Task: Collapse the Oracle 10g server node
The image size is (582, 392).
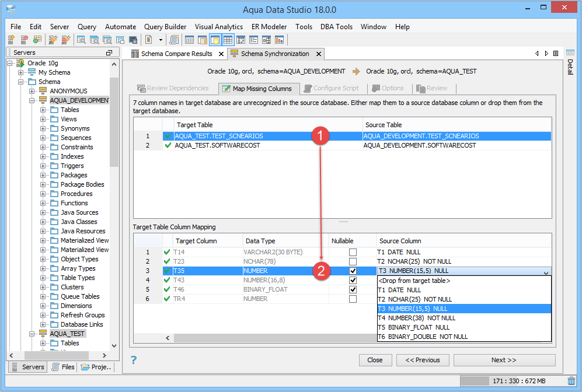Action: tap(10, 63)
